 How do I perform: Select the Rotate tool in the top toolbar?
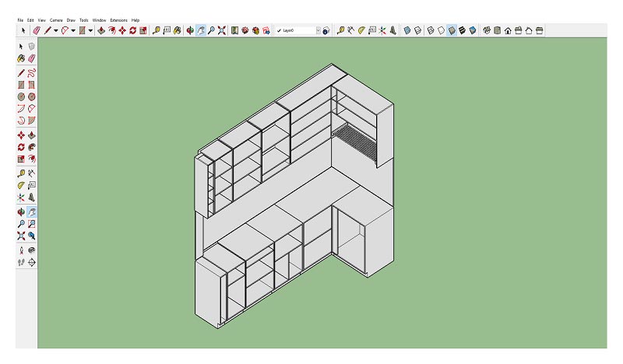pos(132,30)
